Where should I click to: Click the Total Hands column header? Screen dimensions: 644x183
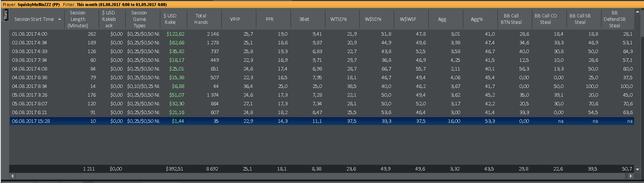(x=201, y=19)
